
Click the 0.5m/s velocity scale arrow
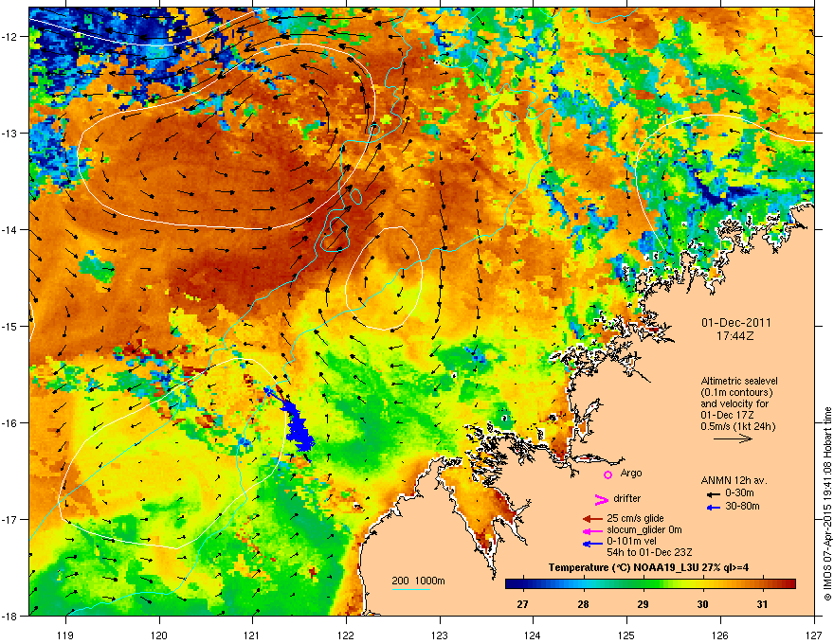click(x=733, y=438)
